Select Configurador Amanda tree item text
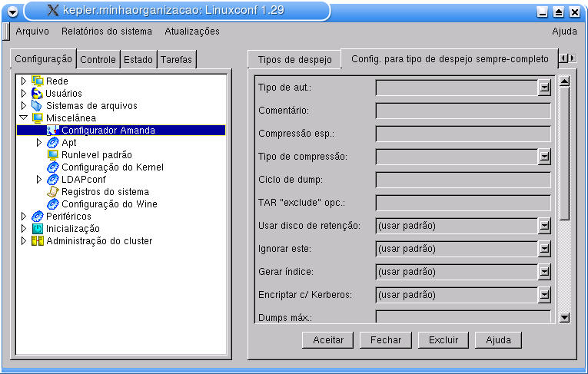The height and width of the screenshot is (374, 588). 108,131
